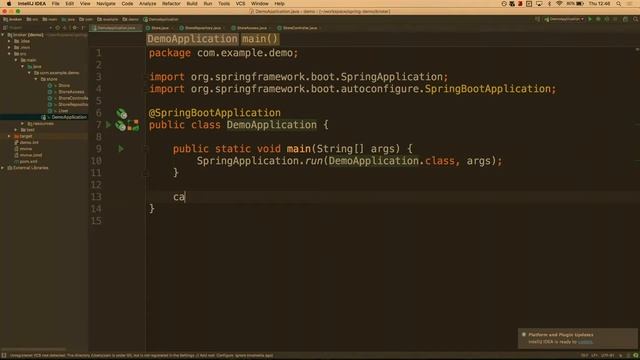This screenshot has width=640, height=360.
Task: Click the Platform and Plugin Updates notification title
Action: (561, 335)
